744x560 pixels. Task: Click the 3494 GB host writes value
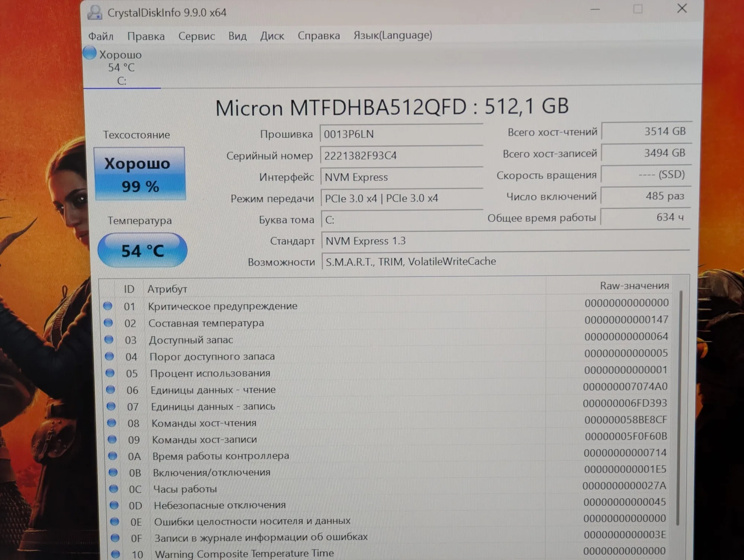coord(647,153)
